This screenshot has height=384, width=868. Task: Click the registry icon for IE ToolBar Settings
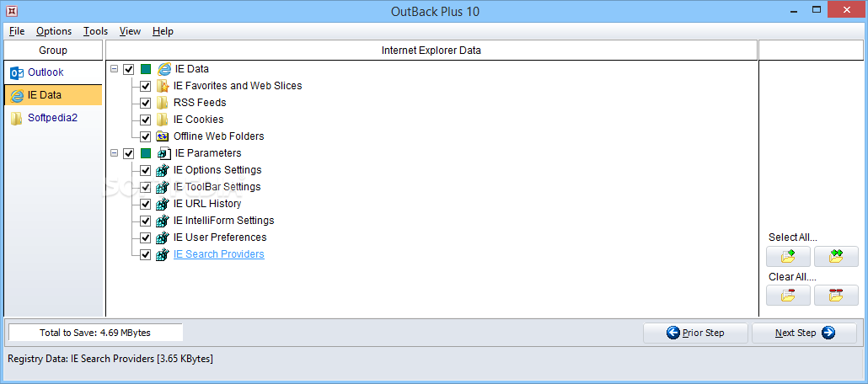pyautogui.click(x=162, y=187)
